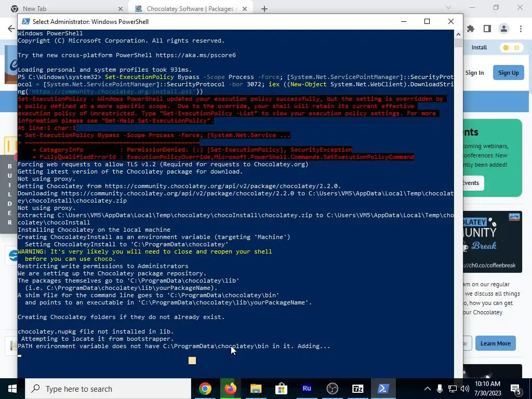Click the install.ps1 URL in the command
The image size is (532, 399).
113,91
